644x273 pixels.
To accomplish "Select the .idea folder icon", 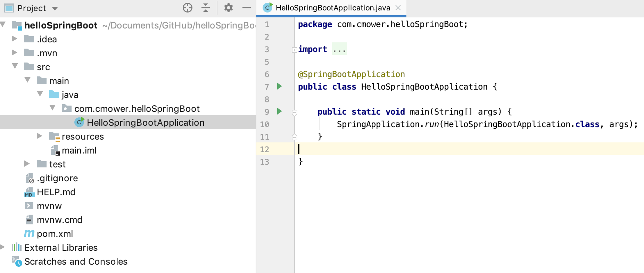I will (x=29, y=39).
